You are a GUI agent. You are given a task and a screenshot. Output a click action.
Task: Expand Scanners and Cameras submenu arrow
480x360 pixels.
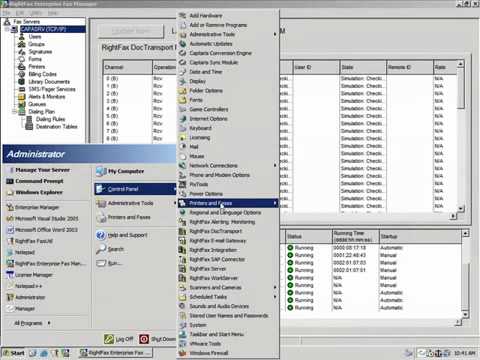click(x=275, y=287)
